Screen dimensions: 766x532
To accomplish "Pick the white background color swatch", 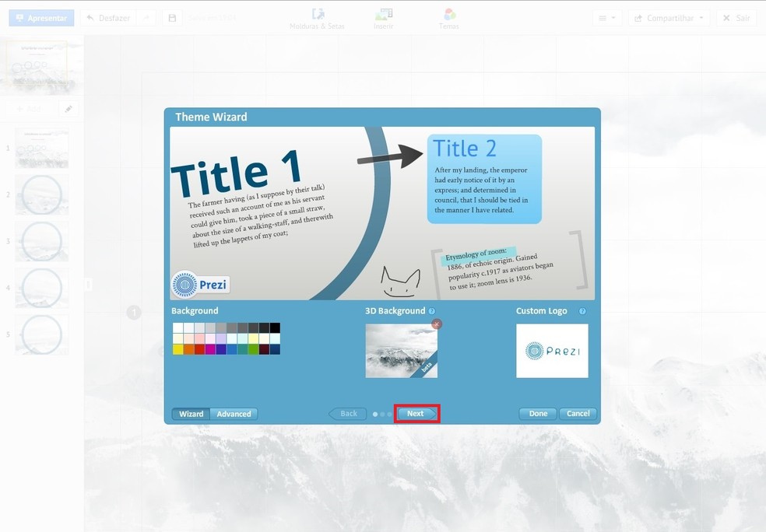I will (x=177, y=327).
